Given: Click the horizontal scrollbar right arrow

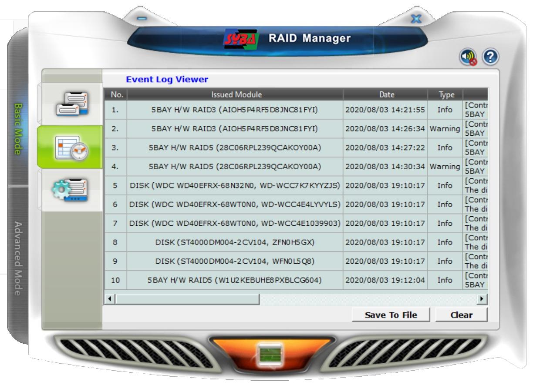Looking at the screenshot, I should click(x=482, y=299).
